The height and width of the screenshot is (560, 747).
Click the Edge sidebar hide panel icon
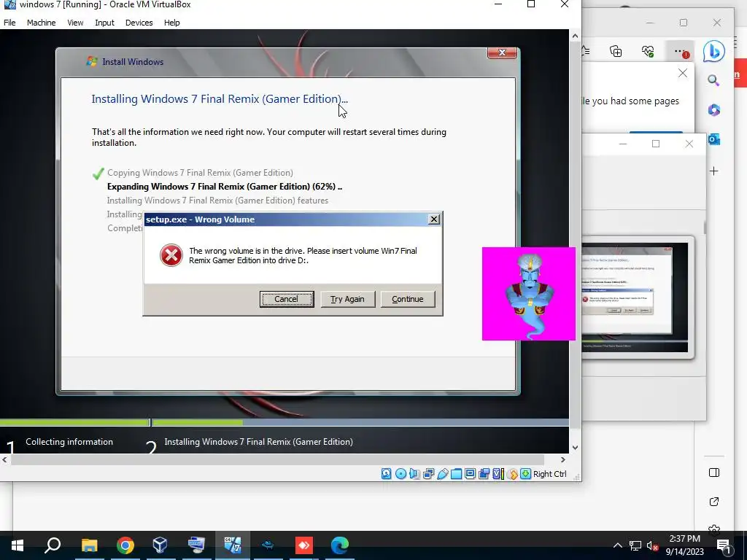pos(713,472)
